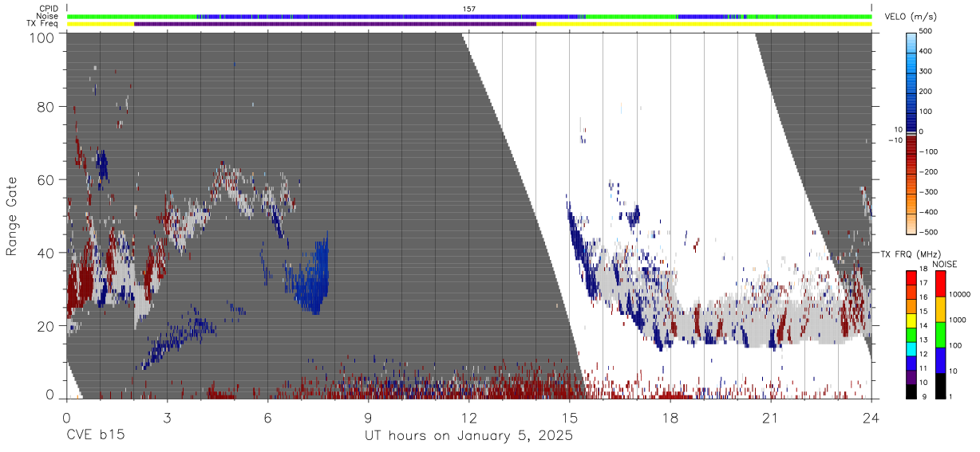Click the CVE b15 radar beam label
980x452 pixels.
click(x=95, y=436)
